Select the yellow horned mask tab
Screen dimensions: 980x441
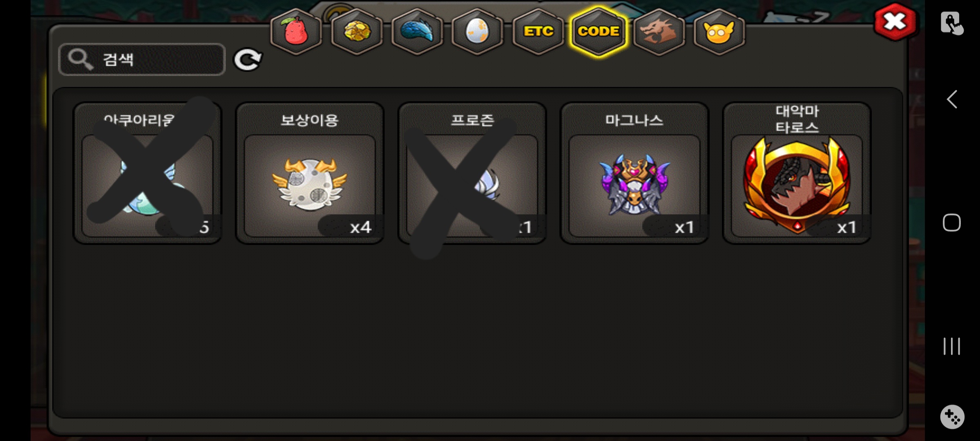point(719,31)
